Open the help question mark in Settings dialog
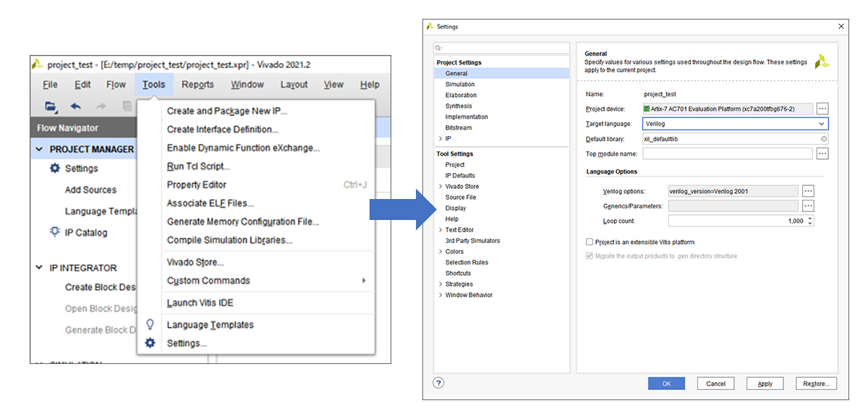Viewport: 868px width, 419px height. coord(438,383)
